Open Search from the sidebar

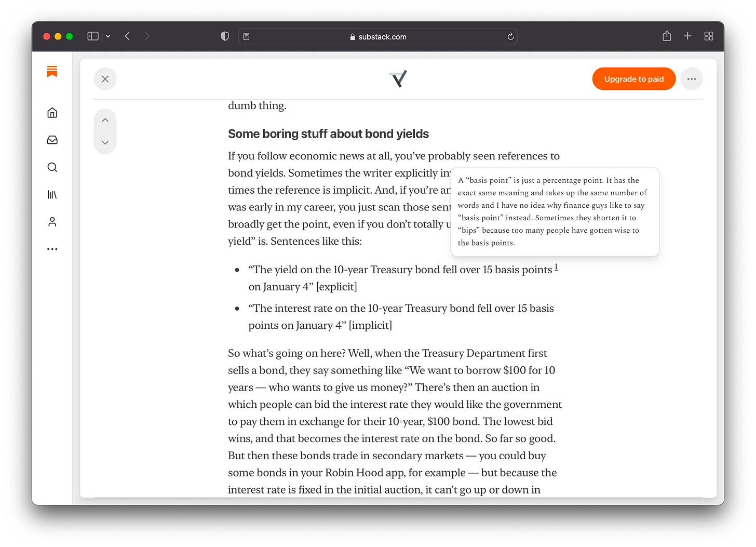click(52, 167)
